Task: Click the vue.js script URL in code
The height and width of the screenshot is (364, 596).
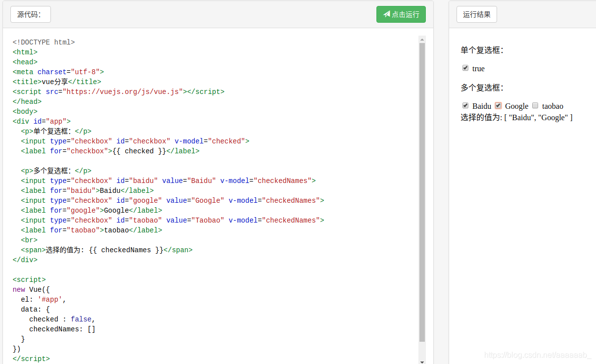Action: (x=123, y=91)
